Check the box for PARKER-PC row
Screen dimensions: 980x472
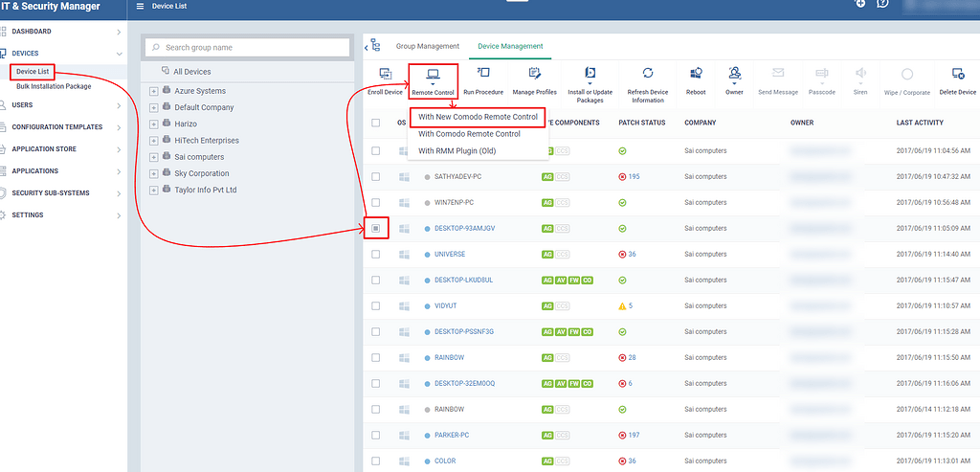pyautogui.click(x=375, y=435)
